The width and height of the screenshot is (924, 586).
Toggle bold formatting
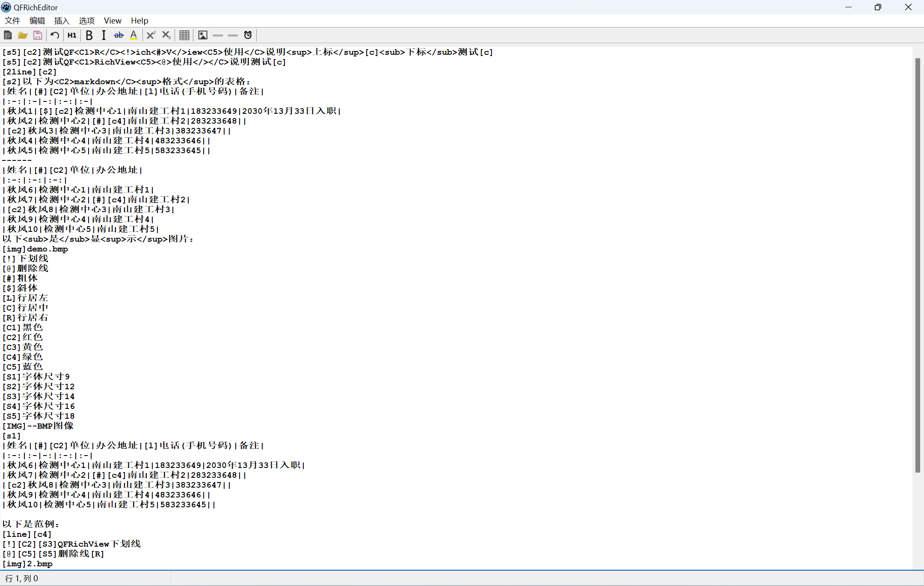pyautogui.click(x=89, y=36)
